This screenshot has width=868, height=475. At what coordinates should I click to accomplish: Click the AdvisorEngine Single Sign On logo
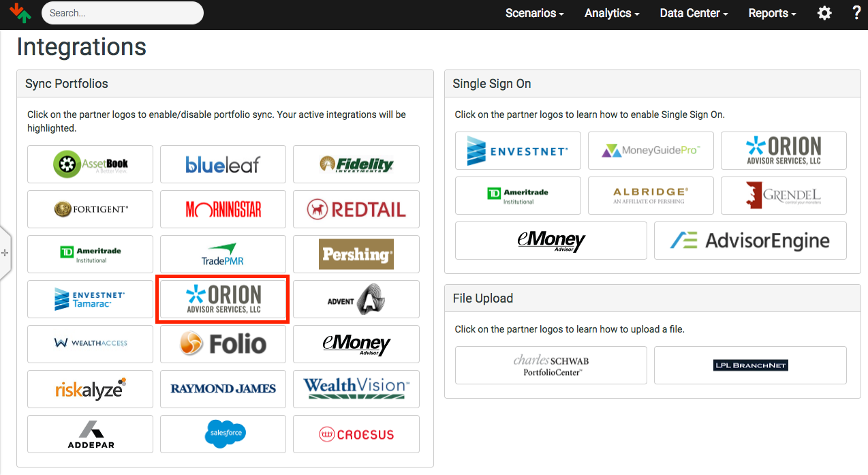point(749,241)
